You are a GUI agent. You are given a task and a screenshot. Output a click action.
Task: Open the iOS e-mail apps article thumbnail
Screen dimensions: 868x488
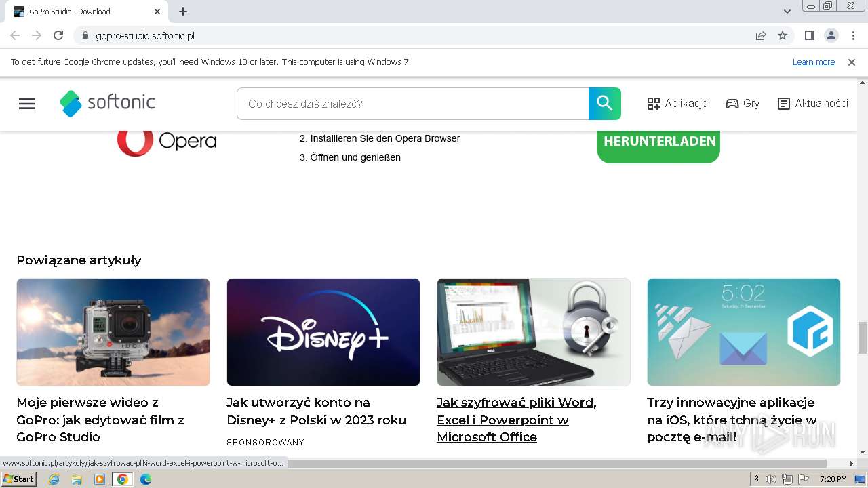pos(744,332)
